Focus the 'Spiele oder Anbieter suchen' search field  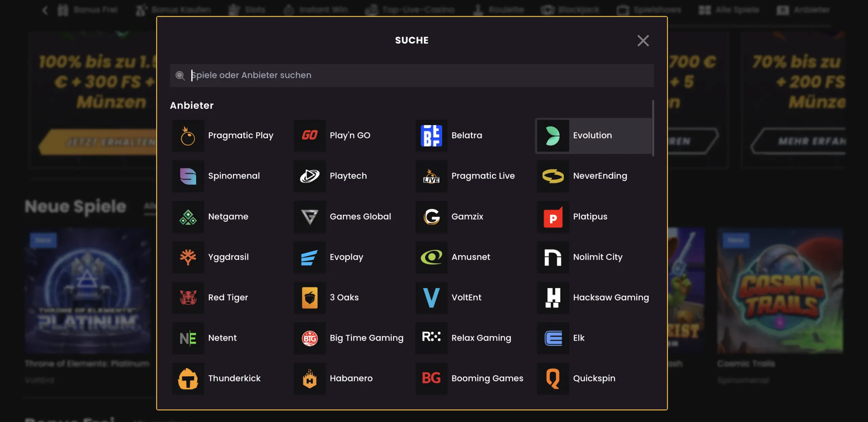coord(412,75)
